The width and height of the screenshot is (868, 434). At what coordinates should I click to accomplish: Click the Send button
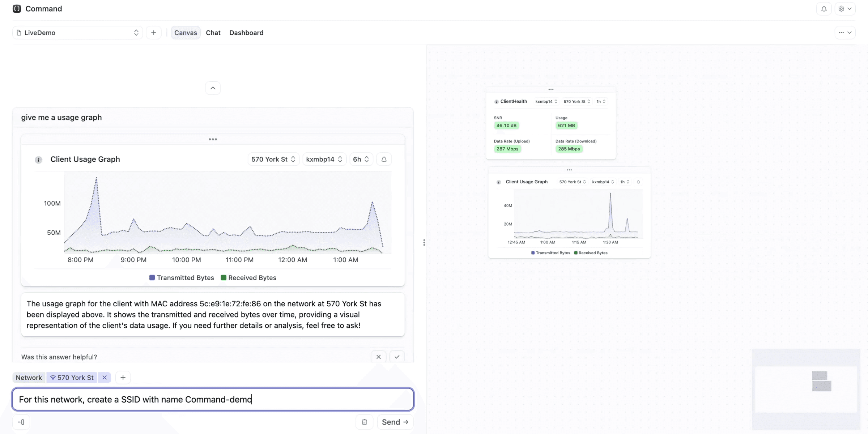395,422
